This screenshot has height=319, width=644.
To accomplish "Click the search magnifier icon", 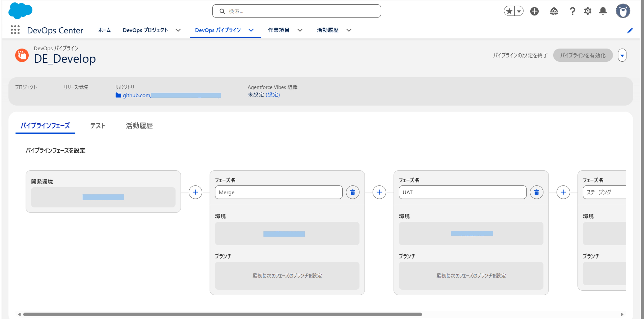I will 222,11.
